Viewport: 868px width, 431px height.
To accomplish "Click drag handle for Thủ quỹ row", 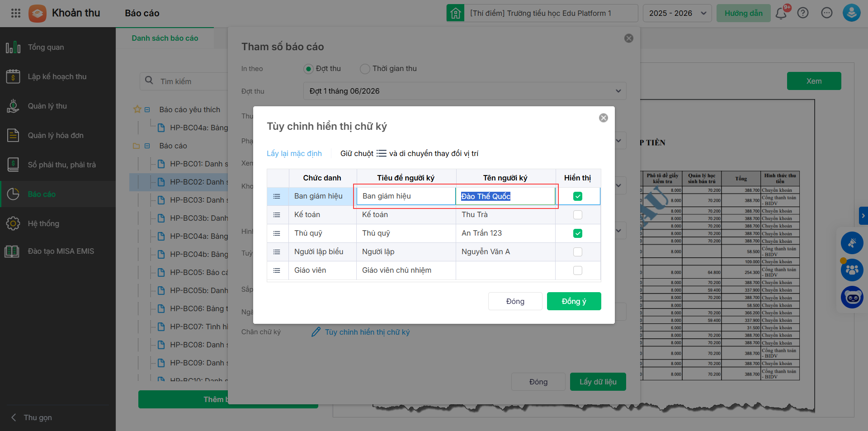I will [277, 233].
